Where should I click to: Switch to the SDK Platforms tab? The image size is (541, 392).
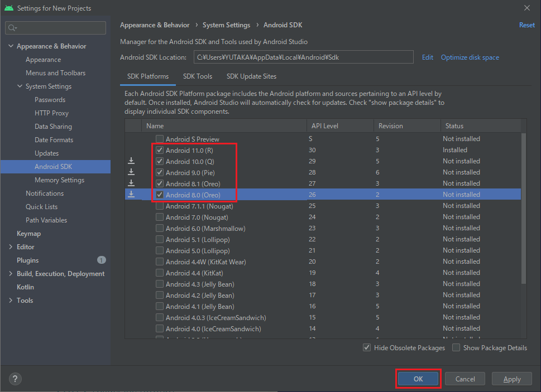pyautogui.click(x=147, y=76)
